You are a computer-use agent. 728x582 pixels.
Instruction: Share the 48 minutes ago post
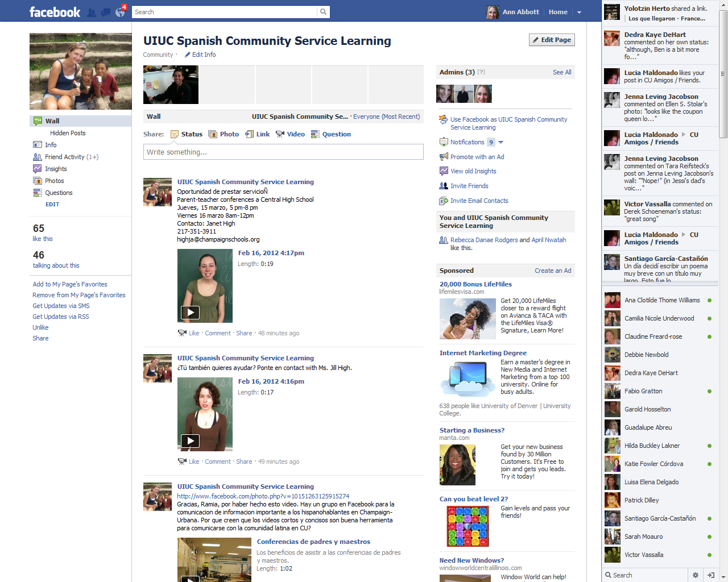244,333
